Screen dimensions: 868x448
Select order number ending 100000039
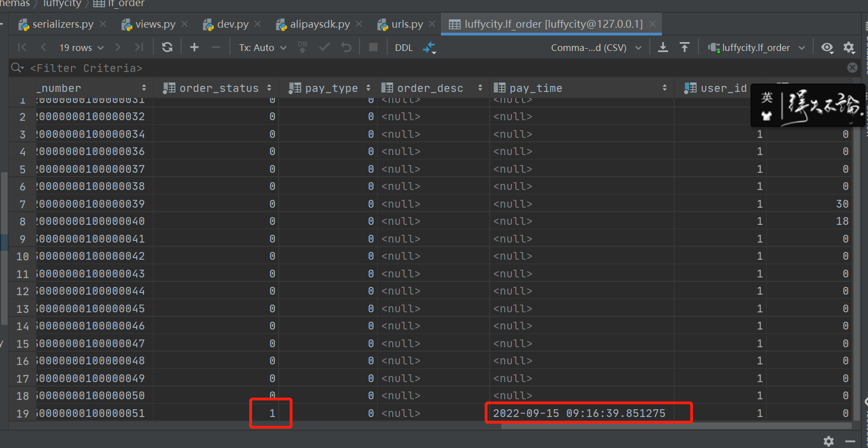click(x=94, y=204)
